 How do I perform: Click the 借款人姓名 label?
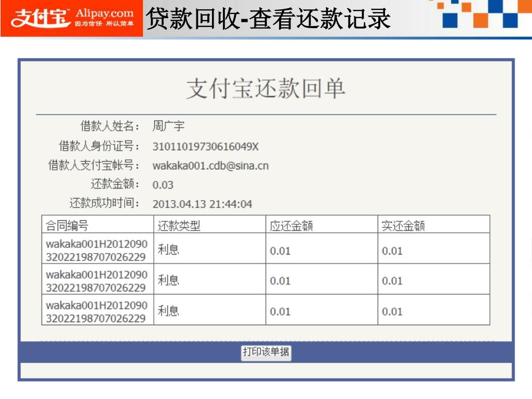(x=110, y=126)
